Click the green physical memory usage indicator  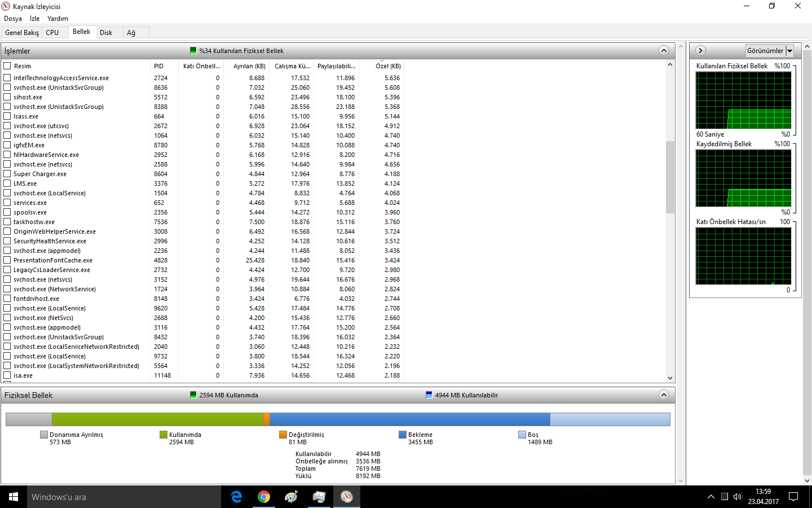pos(193,51)
